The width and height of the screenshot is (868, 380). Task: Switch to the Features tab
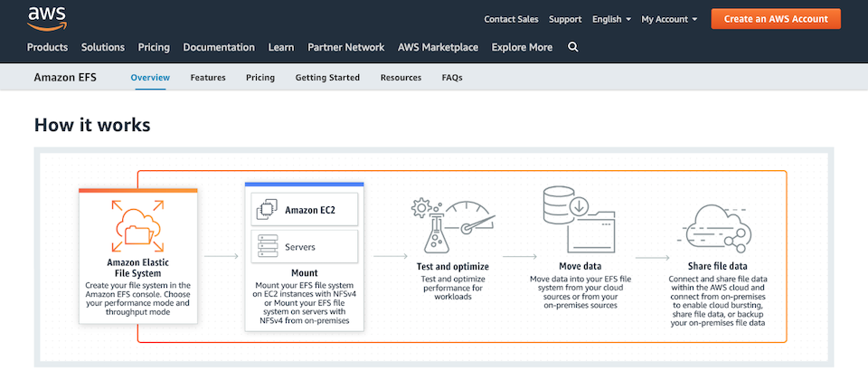click(208, 78)
